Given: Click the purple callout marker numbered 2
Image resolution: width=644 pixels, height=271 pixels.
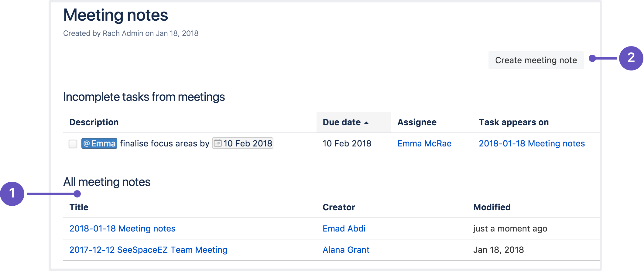Looking at the screenshot, I should [x=631, y=58].
